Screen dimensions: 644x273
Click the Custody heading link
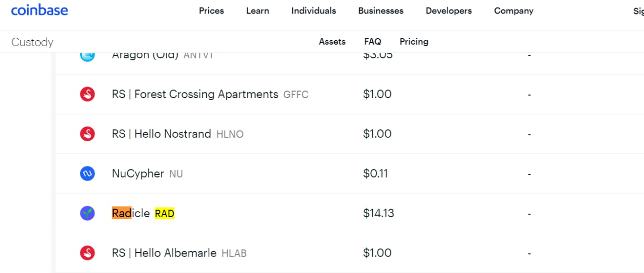(x=32, y=42)
